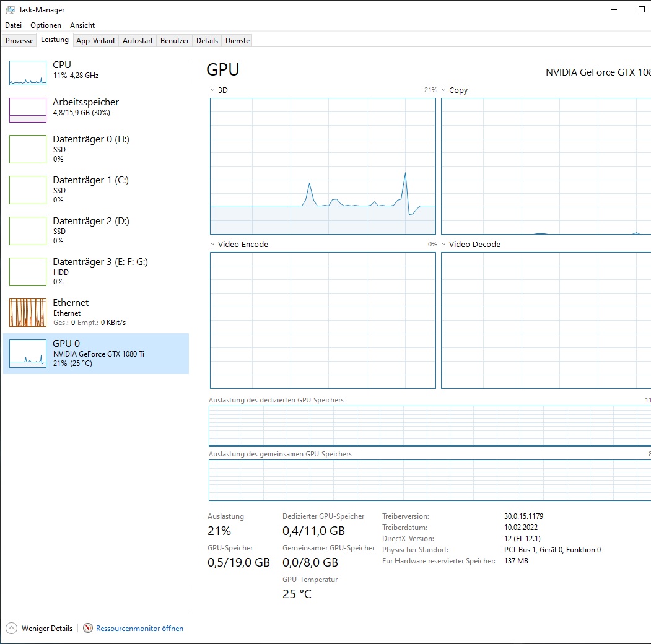Select the Arbeitsspeicher mini graph thumbnail
This screenshot has width=651, height=644.
tap(28, 110)
